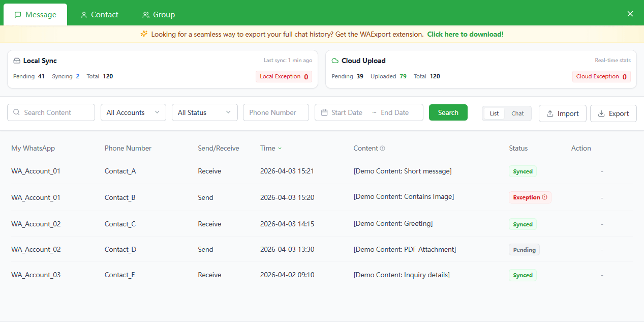Open the All Accounts dropdown
Viewport: 644px width, 322px height.
coord(133,112)
